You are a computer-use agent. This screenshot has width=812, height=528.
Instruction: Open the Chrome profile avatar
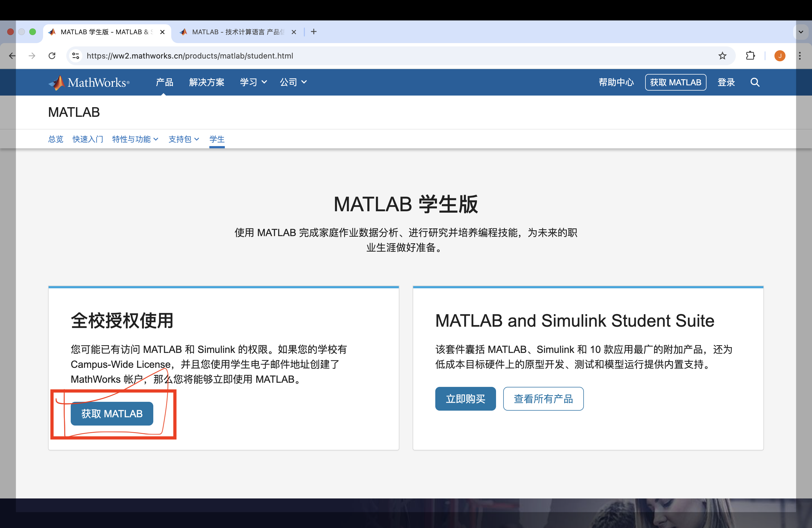(x=780, y=56)
